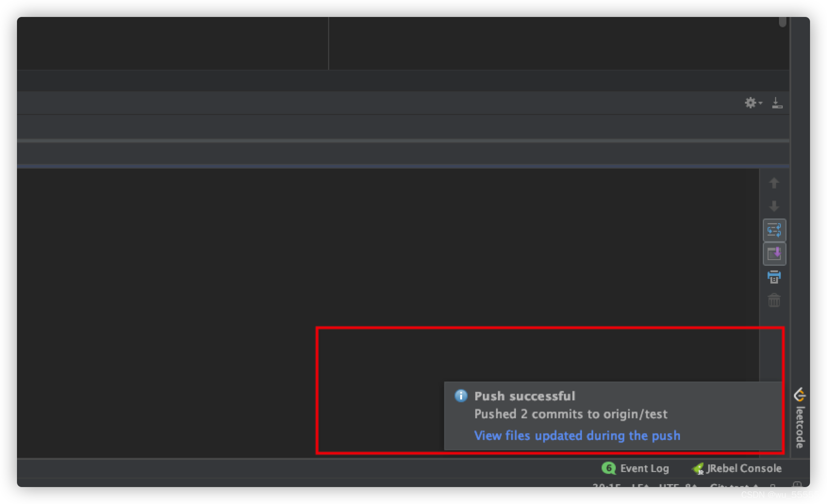827x504 pixels.
Task: Click the editor vertical scrollbar thumb
Action: (x=783, y=22)
